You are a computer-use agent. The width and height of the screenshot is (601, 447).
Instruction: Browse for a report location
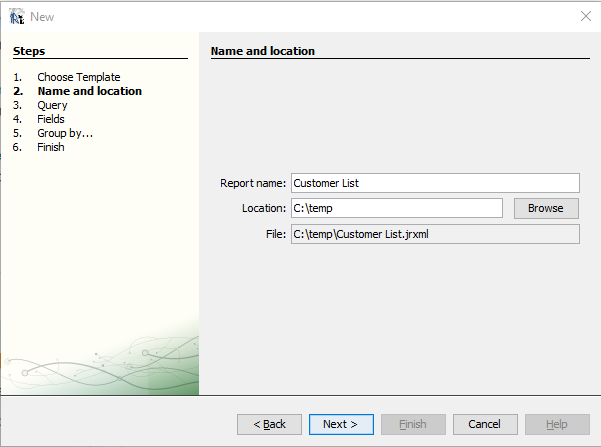pyautogui.click(x=546, y=208)
